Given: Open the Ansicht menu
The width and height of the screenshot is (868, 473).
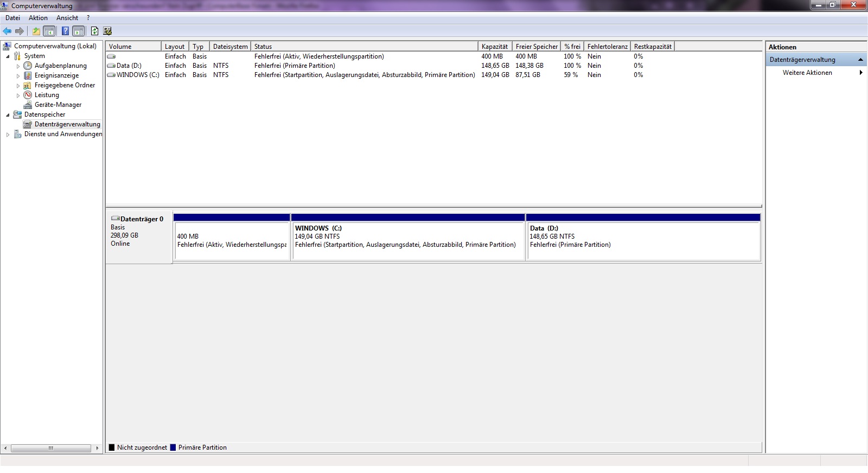Looking at the screenshot, I should point(67,18).
